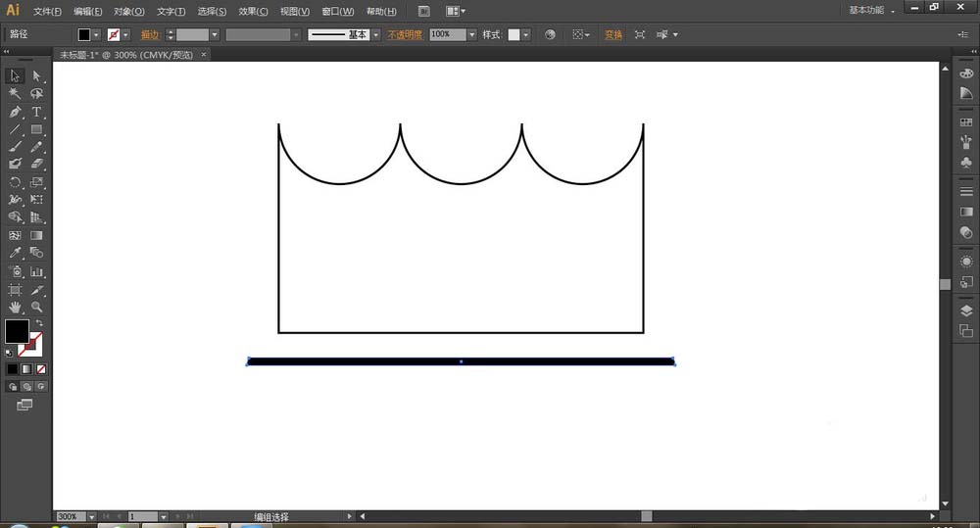Click the 不透明度 opacity link

click(x=405, y=34)
